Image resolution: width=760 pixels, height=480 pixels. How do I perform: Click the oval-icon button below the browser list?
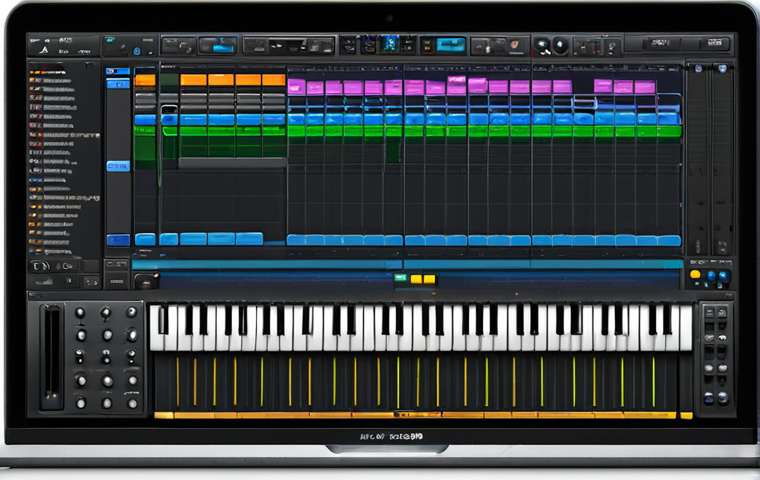40,266
